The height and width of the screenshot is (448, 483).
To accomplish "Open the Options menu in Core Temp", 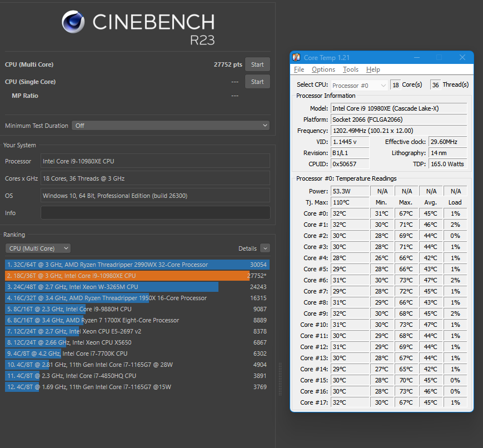I will tap(323, 69).
